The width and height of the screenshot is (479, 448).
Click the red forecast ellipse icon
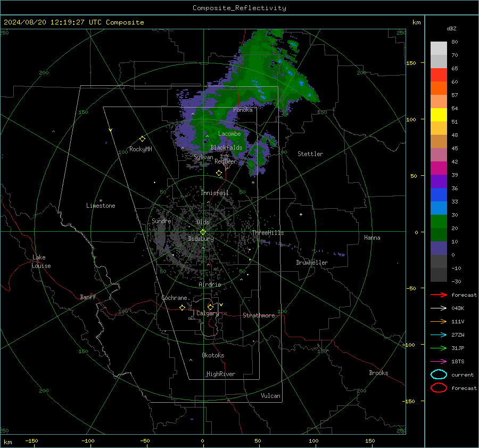[439, 388]
